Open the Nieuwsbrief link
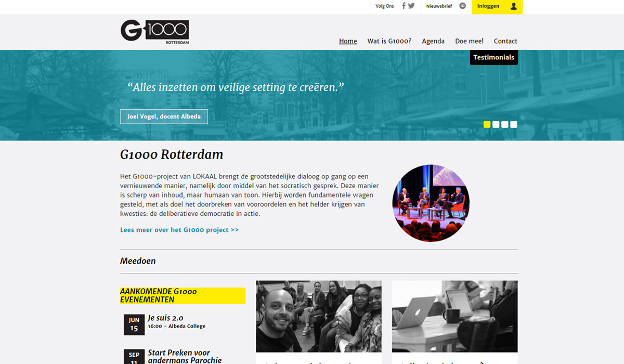Image resolution: width=624 pixels, height=364 pixels. (439, 6)
